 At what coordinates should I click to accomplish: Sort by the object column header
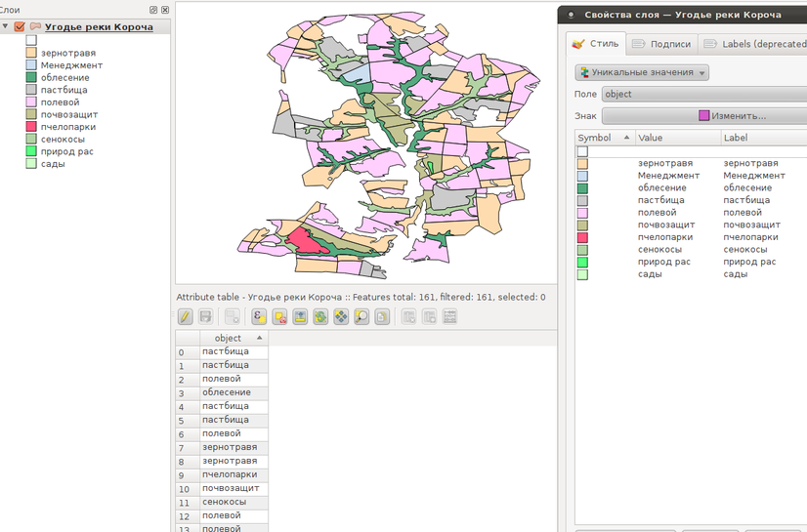[x=229, y=338]
